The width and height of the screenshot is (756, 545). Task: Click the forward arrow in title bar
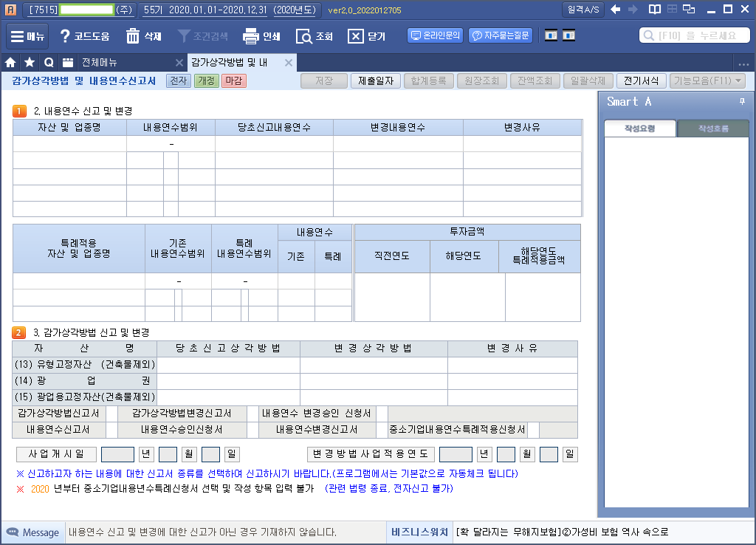pyautogui.click(x=633, y=9)
